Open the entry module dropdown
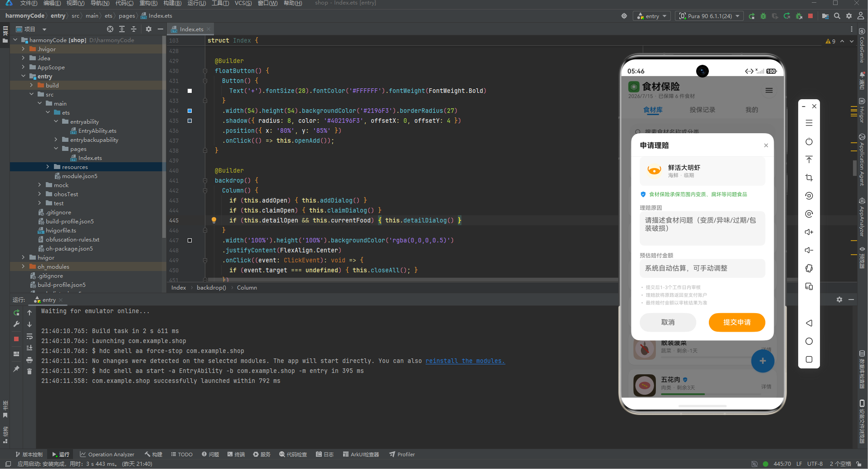Screen dimensions: 868x469 click(x=652, y=16)
